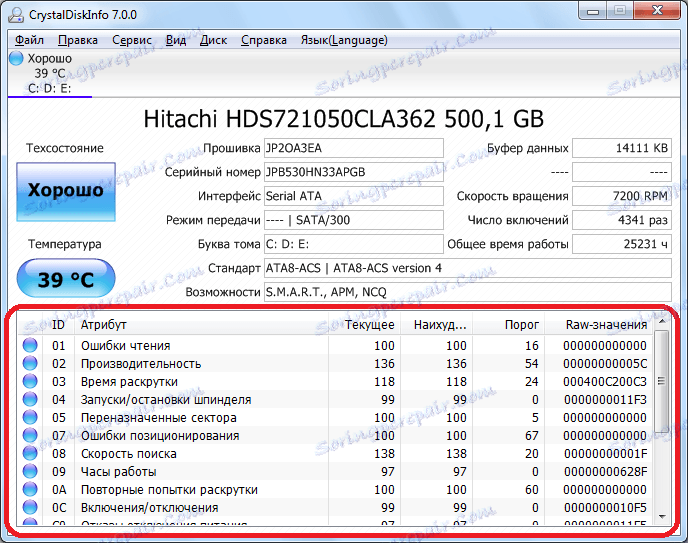Sort by the ID column header

pyautogui.click(x=58, y=325)
